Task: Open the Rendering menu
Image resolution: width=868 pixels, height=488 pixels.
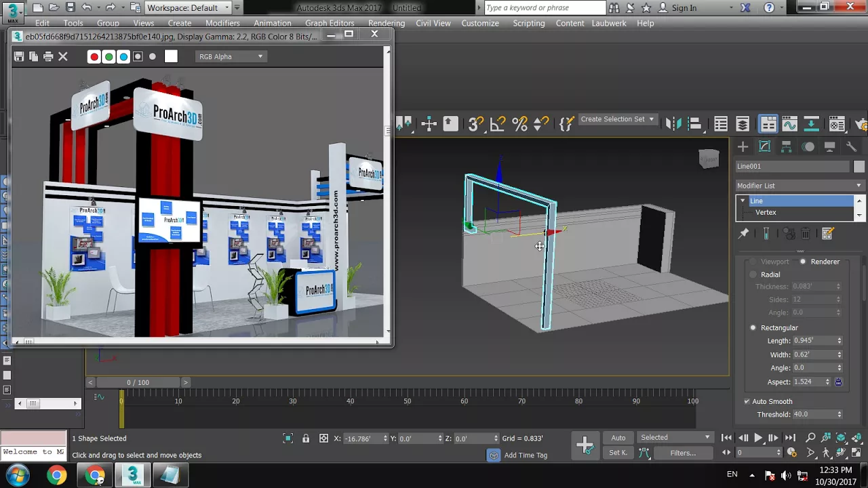Action: tap(387, 23)
